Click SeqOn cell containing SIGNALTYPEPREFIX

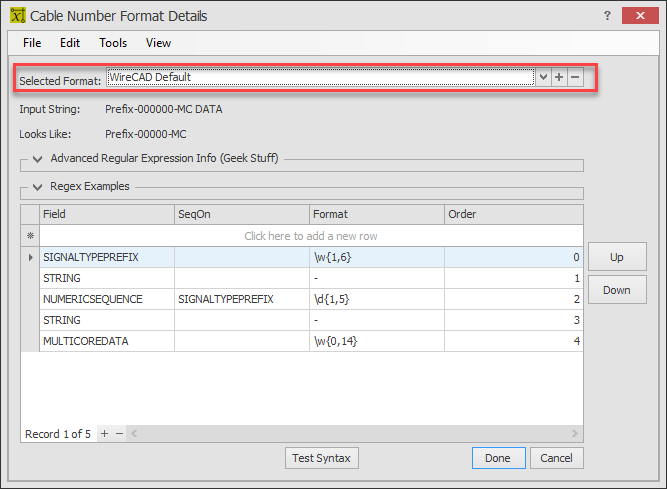242,299
